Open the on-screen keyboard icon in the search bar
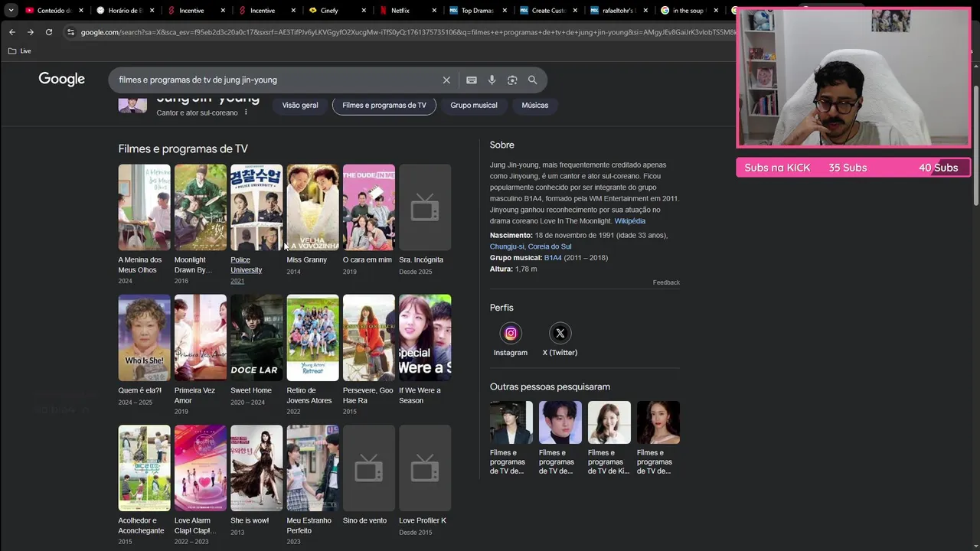Image resolution: width=980 pixels, height=551 pixels. point(472,80)
